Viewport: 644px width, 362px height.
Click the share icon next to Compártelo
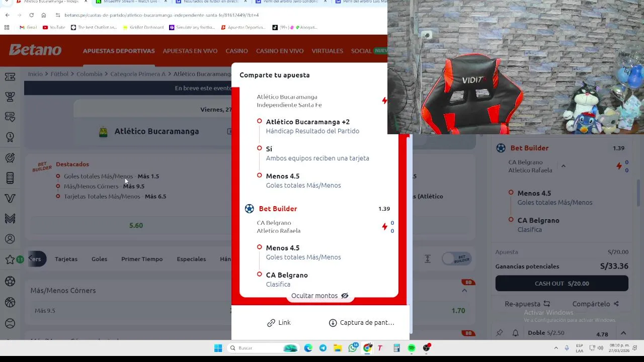(616, 304)
